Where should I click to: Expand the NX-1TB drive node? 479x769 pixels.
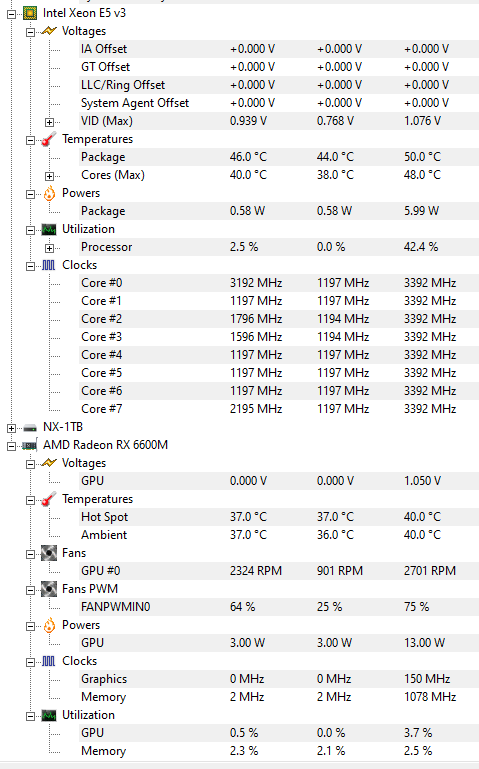(x=11, y=428)
